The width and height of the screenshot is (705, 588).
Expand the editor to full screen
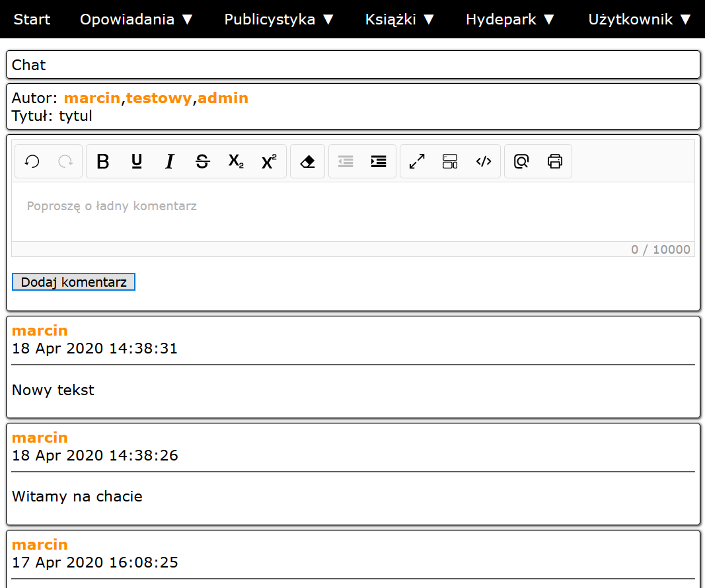point(417,162)
